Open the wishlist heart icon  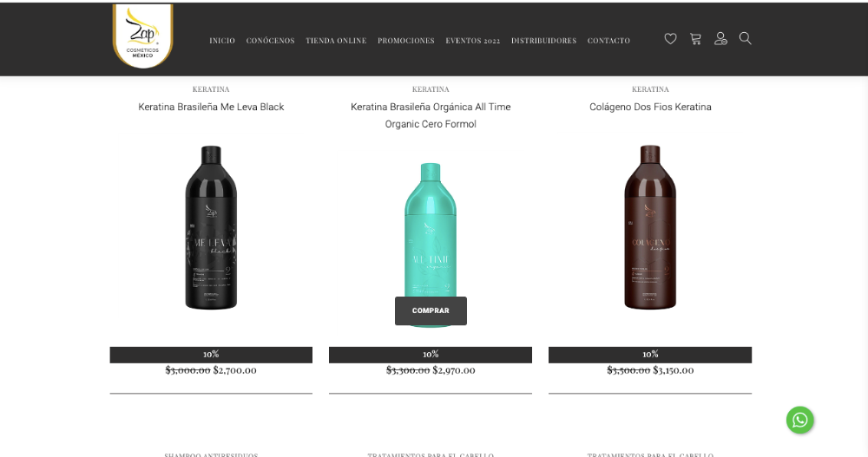tap(670, 39)
